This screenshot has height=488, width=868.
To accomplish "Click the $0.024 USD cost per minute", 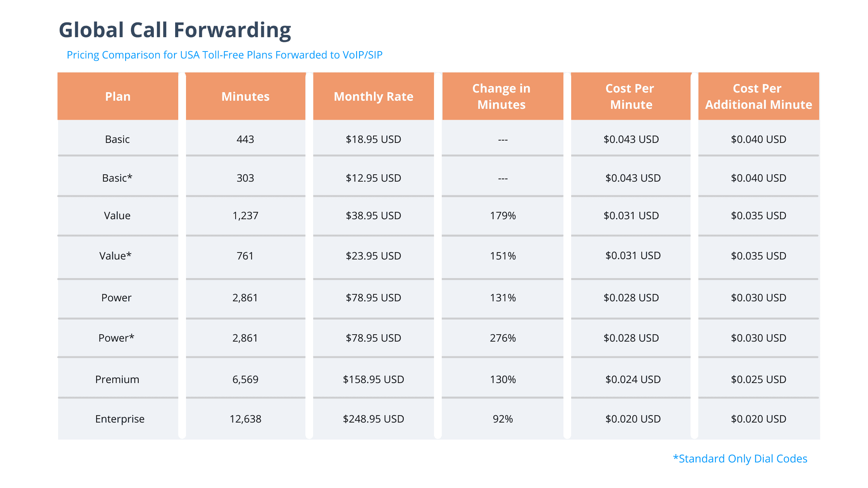I will pyautogui.click(x=633, y=380).
